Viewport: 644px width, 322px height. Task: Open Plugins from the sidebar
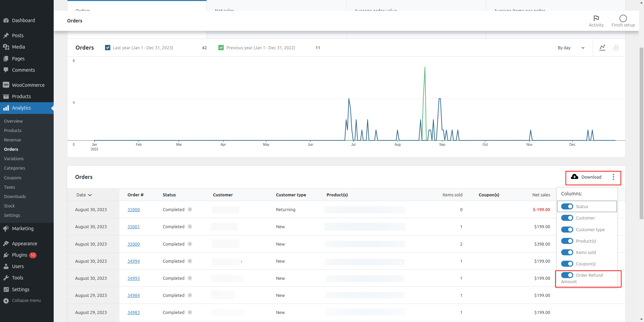[20, 255]
